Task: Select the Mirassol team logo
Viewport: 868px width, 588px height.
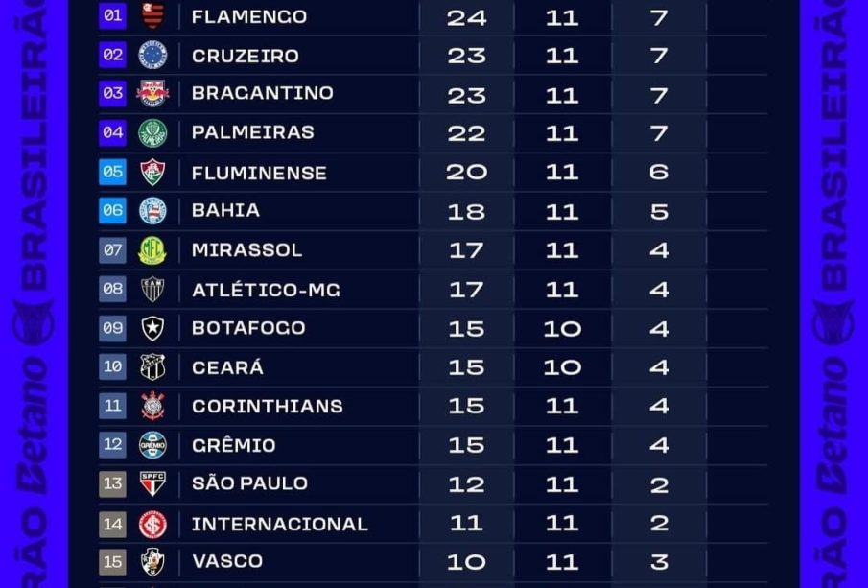Action: point(152,250)
